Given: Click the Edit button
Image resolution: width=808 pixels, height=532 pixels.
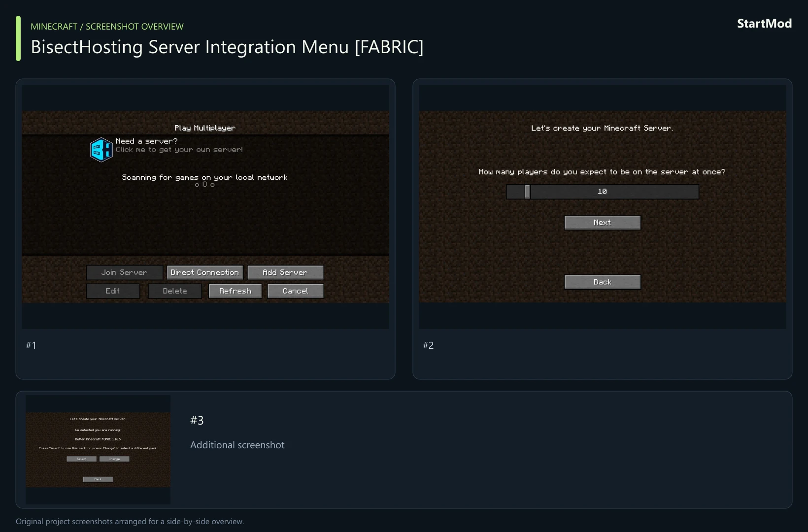Looking at the screenshot, I should (113, 291).
